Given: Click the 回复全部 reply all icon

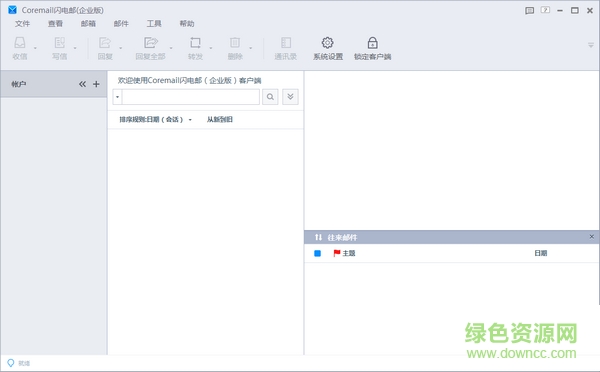Looking at the screenshot, I should pos(151,42).
